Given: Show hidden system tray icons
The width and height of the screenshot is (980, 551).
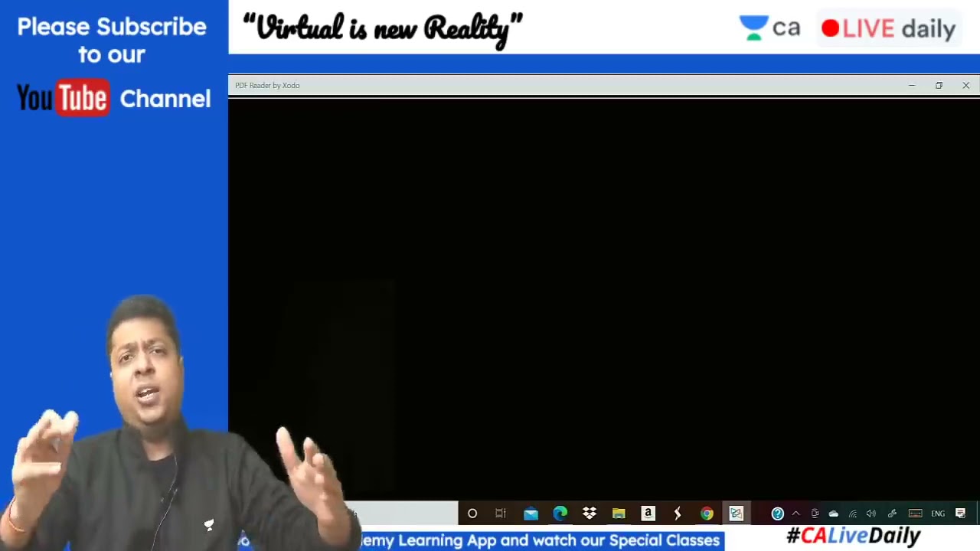Looking at the screenshot, I should point(795,514).
